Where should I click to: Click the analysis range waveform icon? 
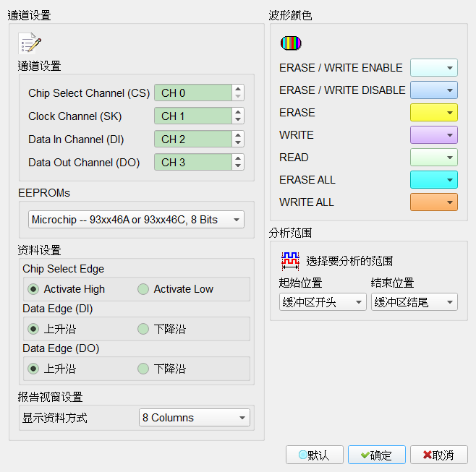click(290, 261)
